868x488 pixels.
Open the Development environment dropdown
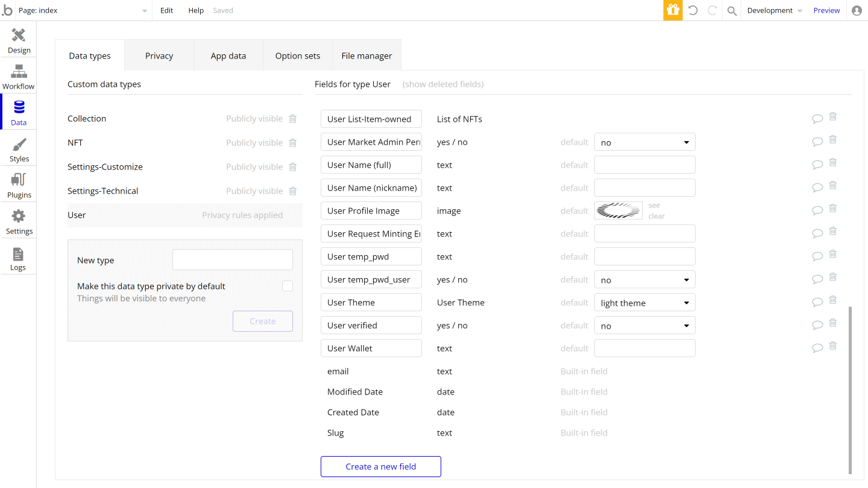[x=774, y=10]
